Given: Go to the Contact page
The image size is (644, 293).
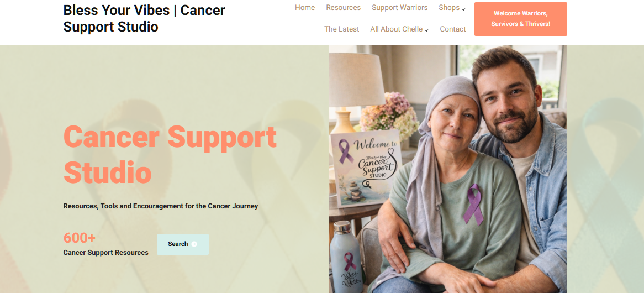Looking at the screenshot, I should pyautogui.click(x=452, y=29).
